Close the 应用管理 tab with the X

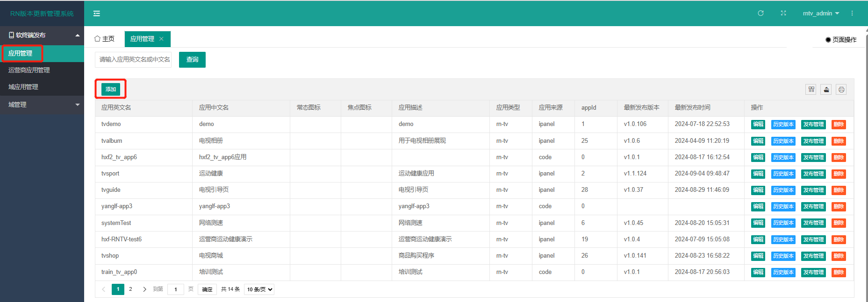(162, 39)
